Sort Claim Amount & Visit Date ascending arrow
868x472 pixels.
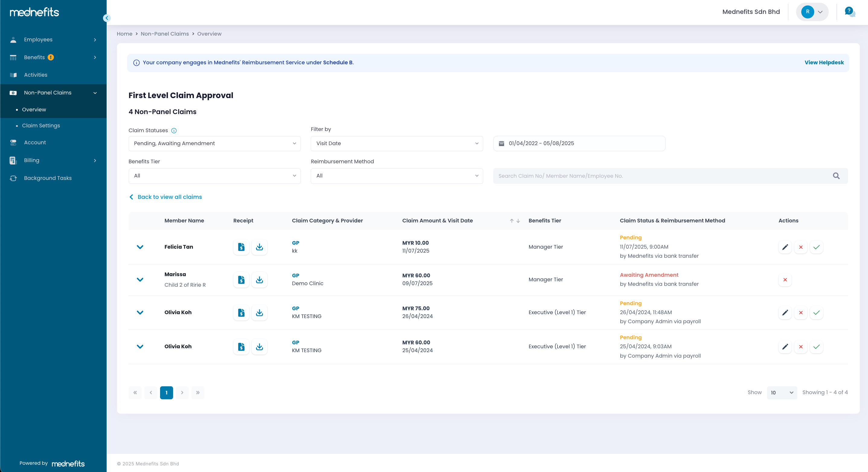tap(512, 221)
